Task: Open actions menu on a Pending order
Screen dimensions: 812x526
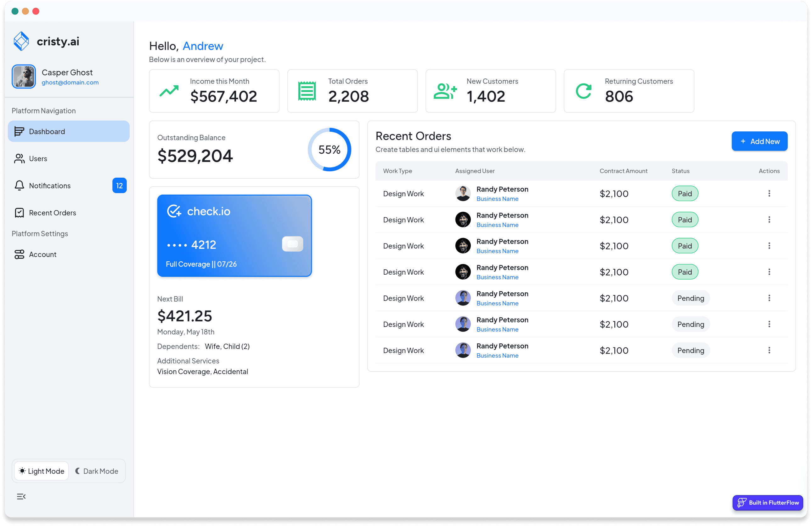Action: pyautogui.click(x=769, y=298)
